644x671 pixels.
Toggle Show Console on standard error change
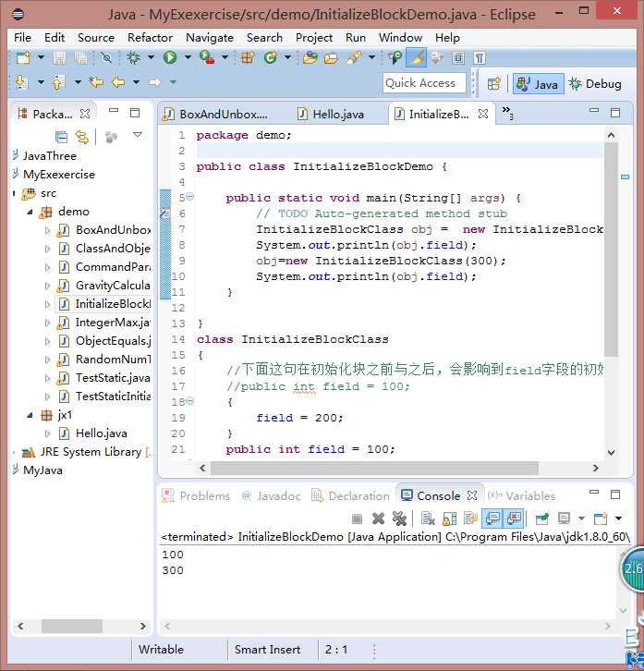(514, 518)
